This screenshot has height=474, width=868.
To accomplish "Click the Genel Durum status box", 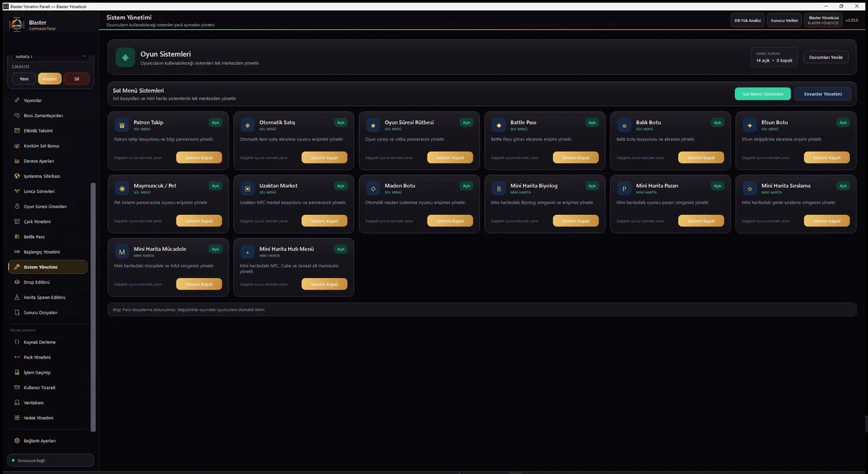I will click(774, 57).
